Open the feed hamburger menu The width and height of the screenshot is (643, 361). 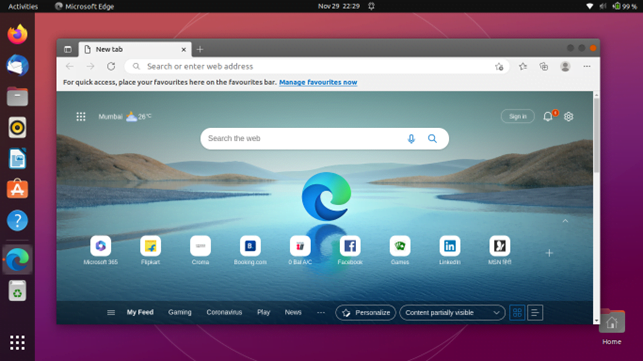(111, 313)
